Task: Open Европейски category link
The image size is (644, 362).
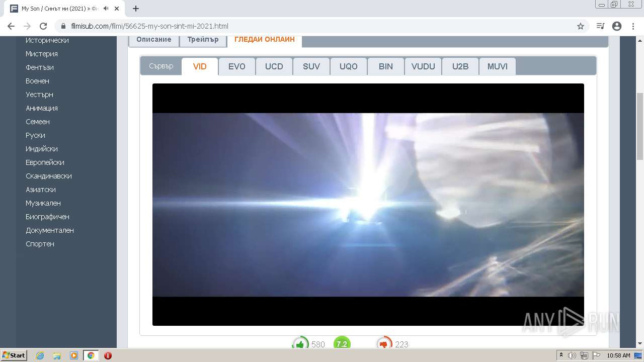Action: [45, 162]
